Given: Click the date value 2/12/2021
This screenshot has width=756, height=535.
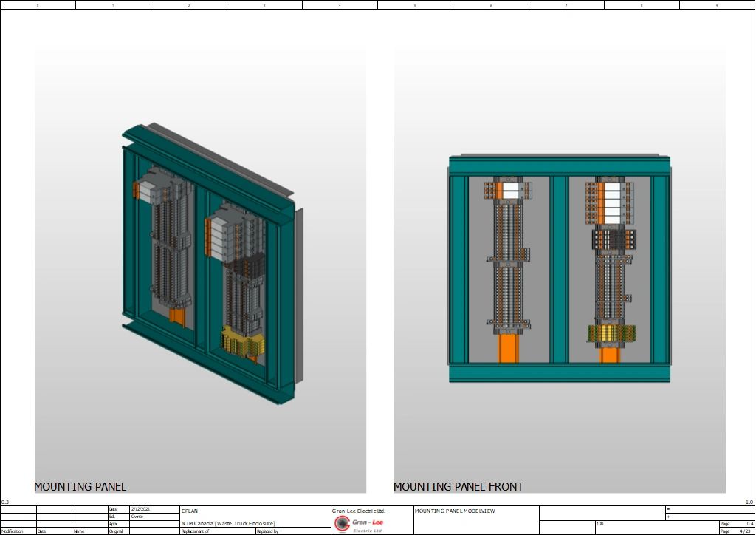Looking at the screenshot, I should click(x=141, y=509).
